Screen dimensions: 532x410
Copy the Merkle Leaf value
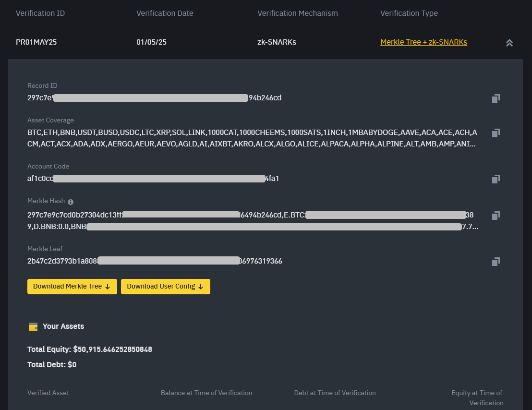[x=496, y=262]
